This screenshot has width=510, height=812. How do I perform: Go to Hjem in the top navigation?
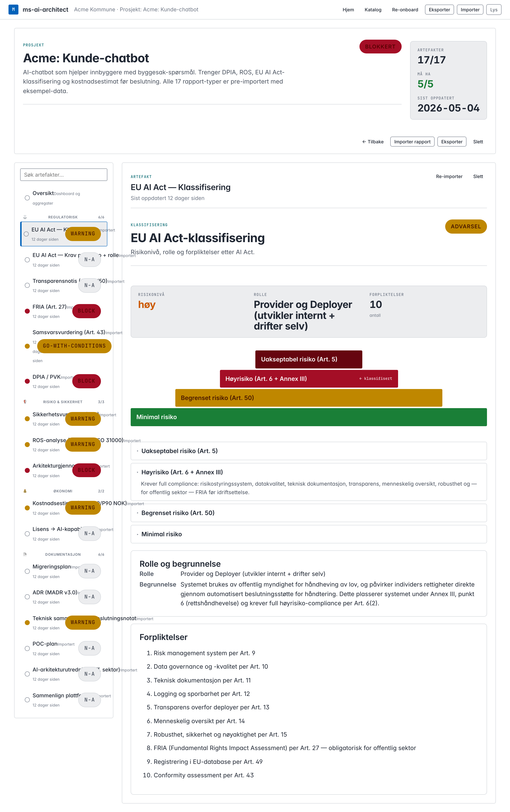[348, 10]
